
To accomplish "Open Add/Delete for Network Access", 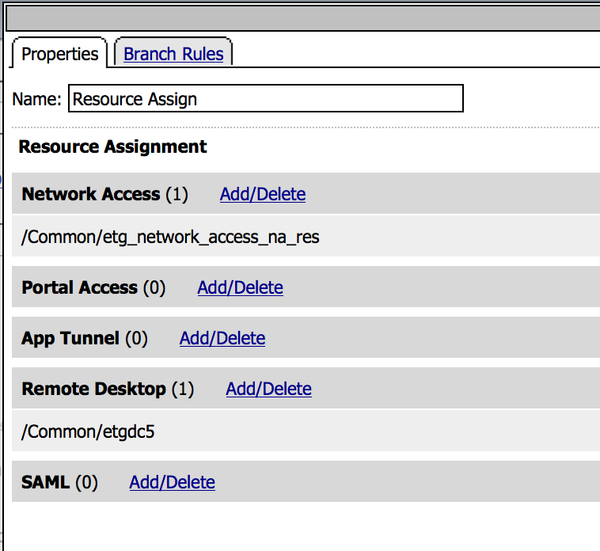I will [262, 195].
